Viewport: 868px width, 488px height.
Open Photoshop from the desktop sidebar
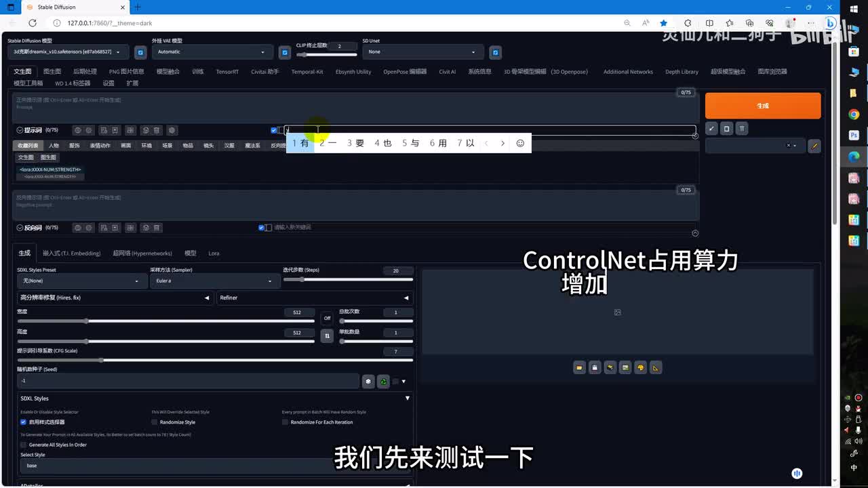pos(854,136)
